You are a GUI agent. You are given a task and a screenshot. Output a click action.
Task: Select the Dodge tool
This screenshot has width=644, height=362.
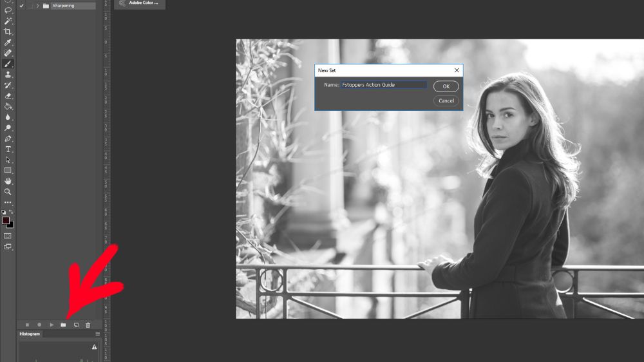[x=8, y=128]
